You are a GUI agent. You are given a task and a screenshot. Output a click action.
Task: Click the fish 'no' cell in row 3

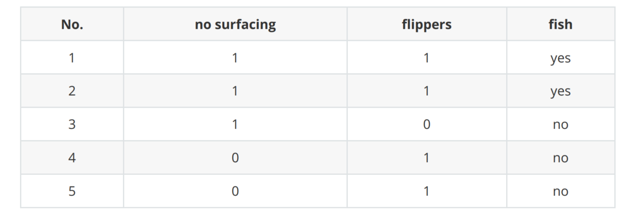click(560, 124)
